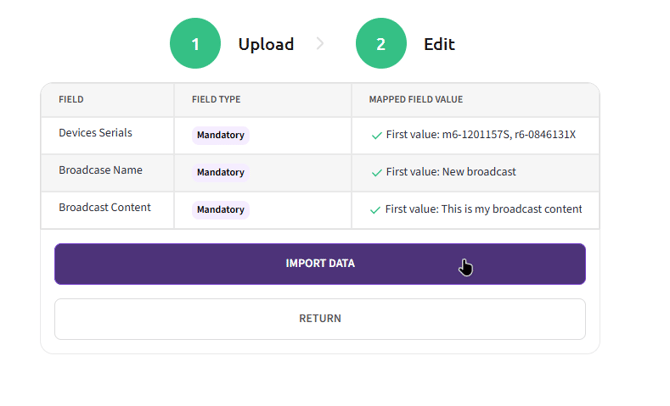This screenshot has width=670, height=406.
Task: Click the Field Type column header
Action: coord(216,100)
